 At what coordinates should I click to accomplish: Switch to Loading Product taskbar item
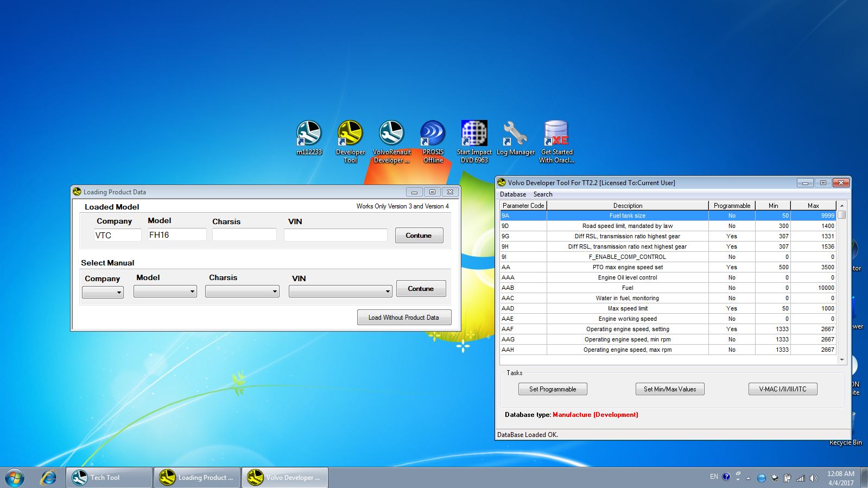pos(197,478)
